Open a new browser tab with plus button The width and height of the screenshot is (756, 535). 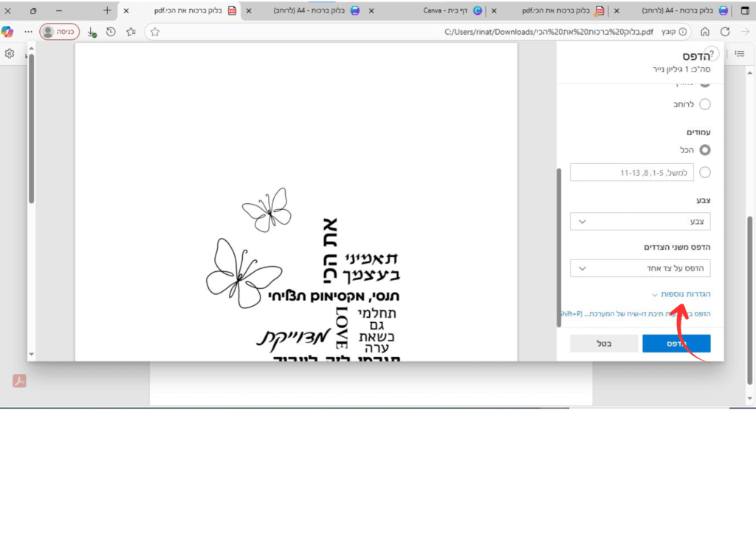pyautogui.click(x=107, y=11)
